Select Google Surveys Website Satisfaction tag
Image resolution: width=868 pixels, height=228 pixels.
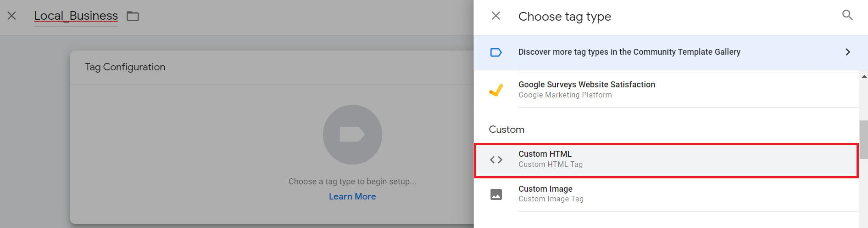(666, 90)
